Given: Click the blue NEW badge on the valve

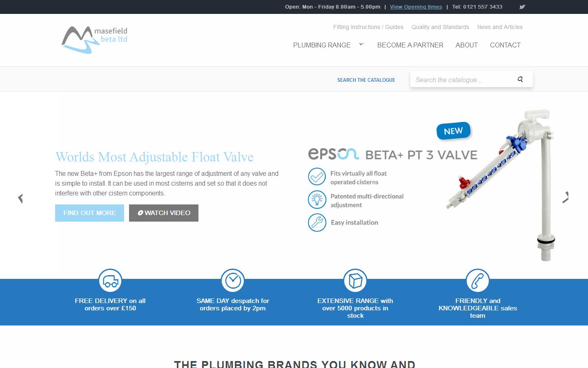Looking at the screenshot, I should coord(453,131).
